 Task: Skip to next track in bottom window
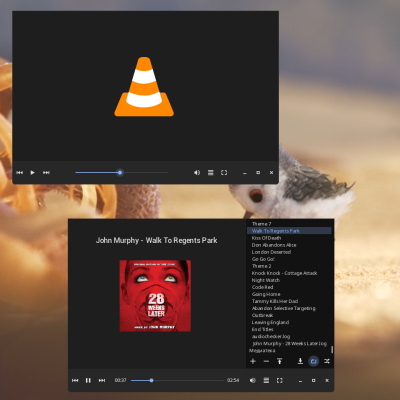point(102,380)
